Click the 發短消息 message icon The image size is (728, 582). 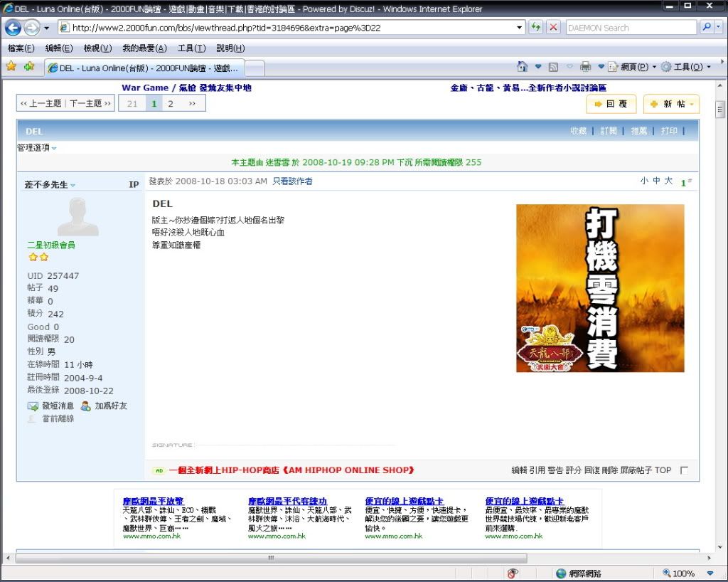click(x=33, y=406)
